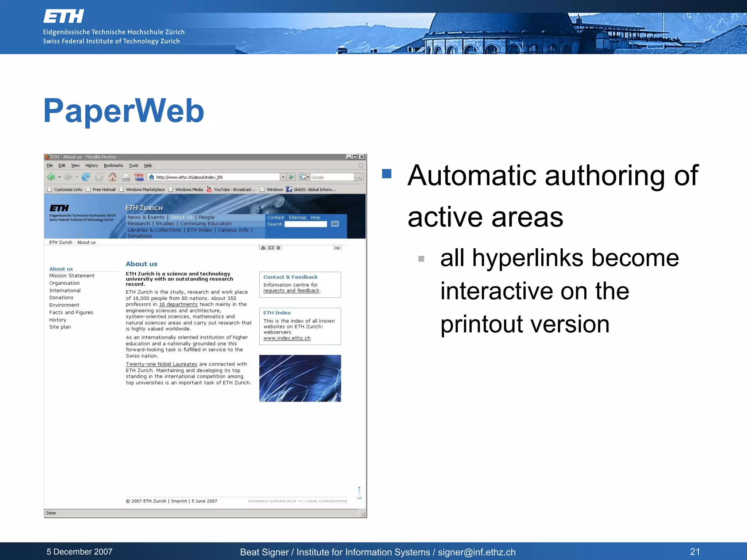This screenshot has width=747, height=560.
Task: Switch language with the DE button
Action: [337, 248]
